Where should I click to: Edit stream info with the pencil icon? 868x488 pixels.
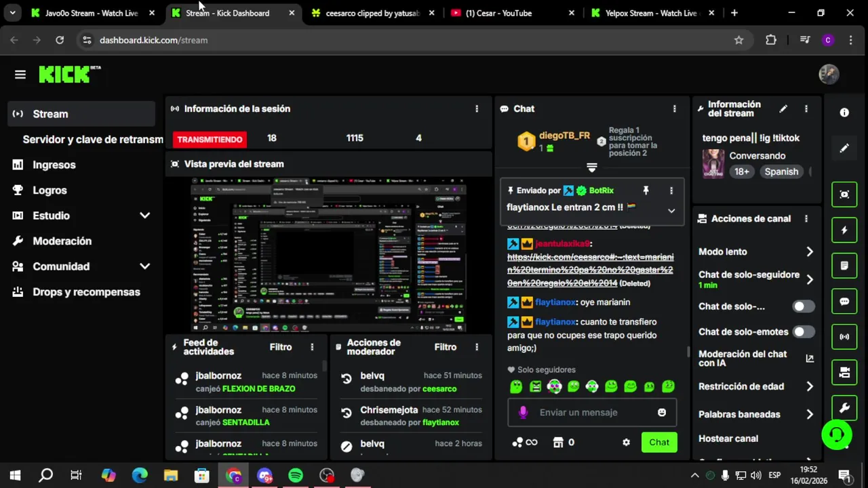pos(783,108)
